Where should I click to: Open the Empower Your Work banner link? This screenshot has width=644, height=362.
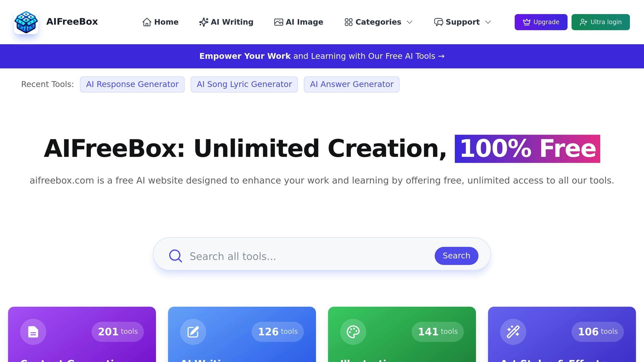point(322,56)
